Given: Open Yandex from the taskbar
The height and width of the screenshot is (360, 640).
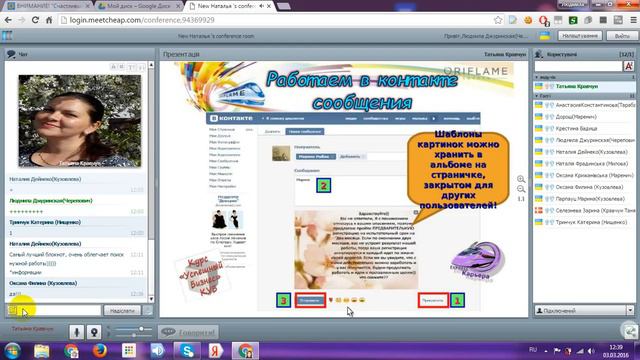Looking at the screenshot, I should [216, 351].
